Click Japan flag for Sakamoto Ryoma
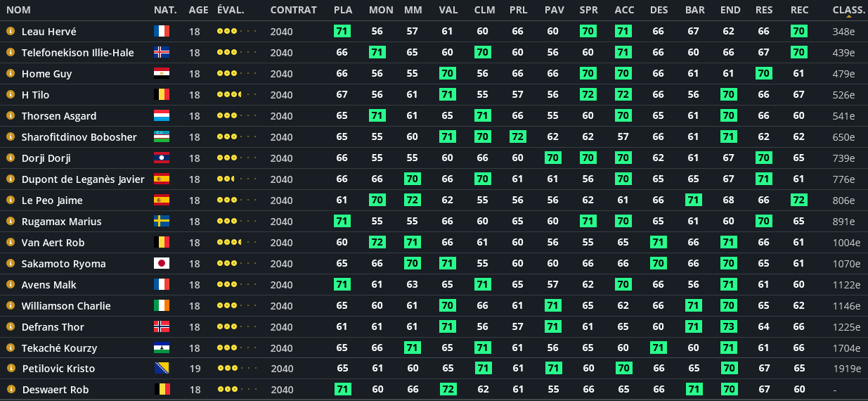 (162, 263)
